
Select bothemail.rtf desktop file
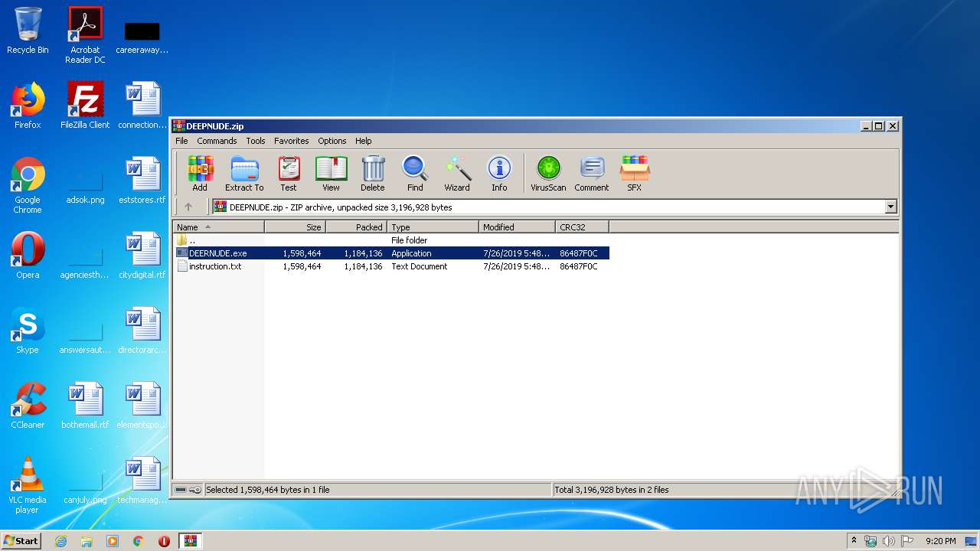pos(85,406)
